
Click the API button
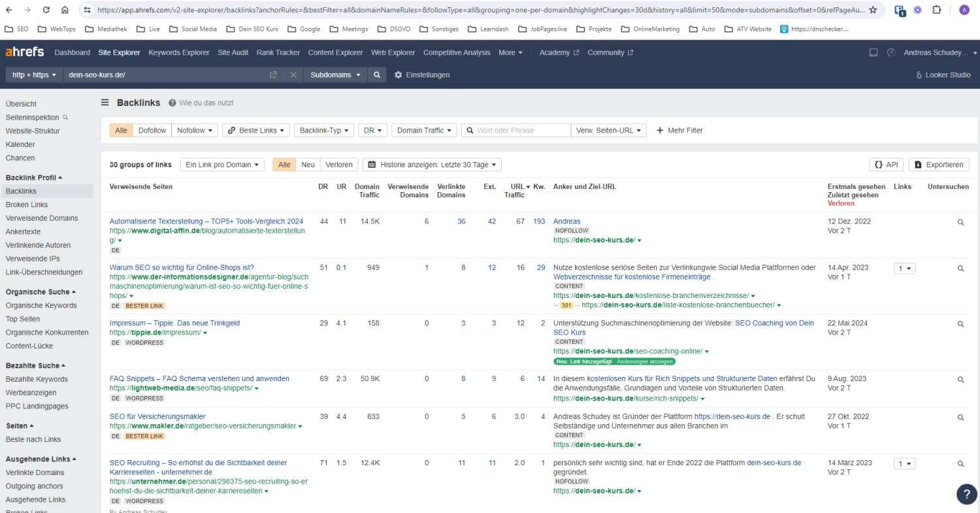886,165
